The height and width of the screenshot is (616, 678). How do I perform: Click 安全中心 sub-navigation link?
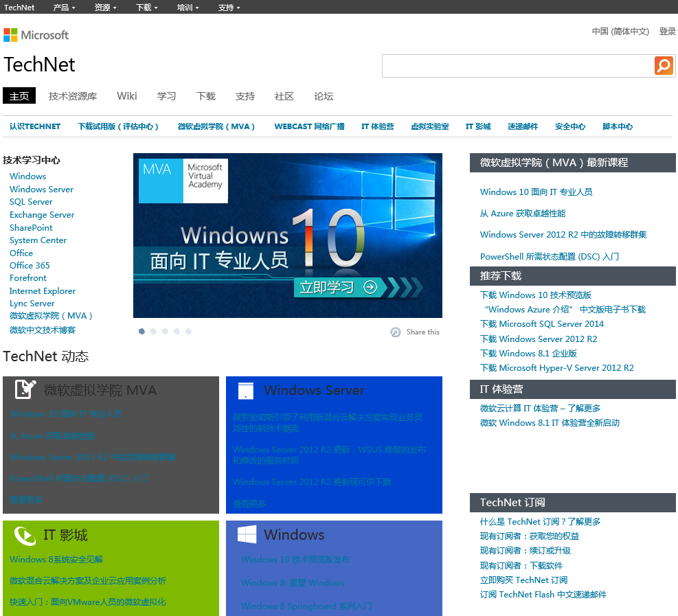coord(570,126)
